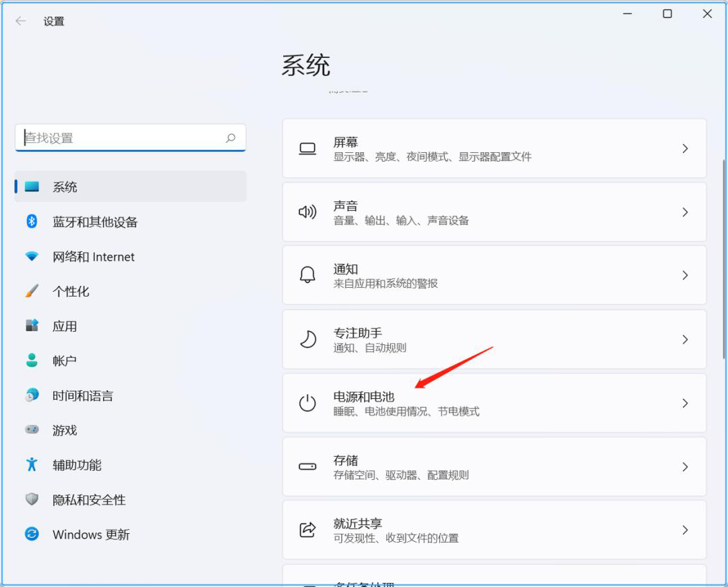Screen dimensions: 728x587
Task: Click the 帐户 person icon
Action: point(32,360)
